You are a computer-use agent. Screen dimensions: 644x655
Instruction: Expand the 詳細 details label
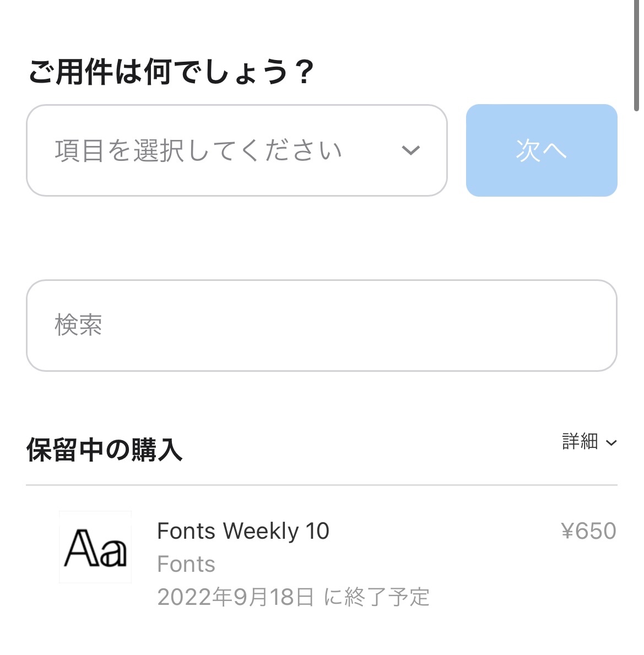(x=580, y=442)
